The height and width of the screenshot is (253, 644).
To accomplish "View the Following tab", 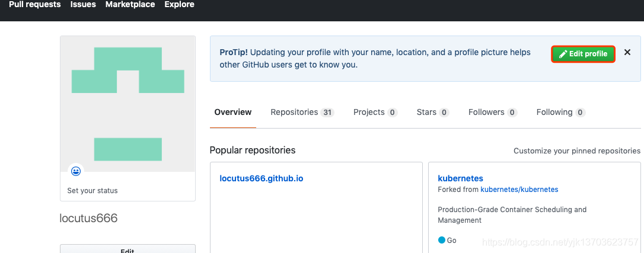I will 561,113.
